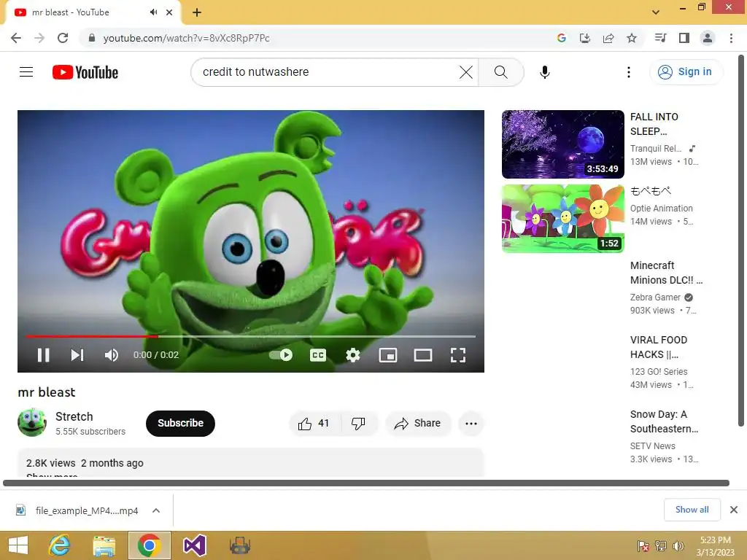Open Visual Studio from taskbar
The width and height of the screenshot is (747, 560).
pos(194,545)
